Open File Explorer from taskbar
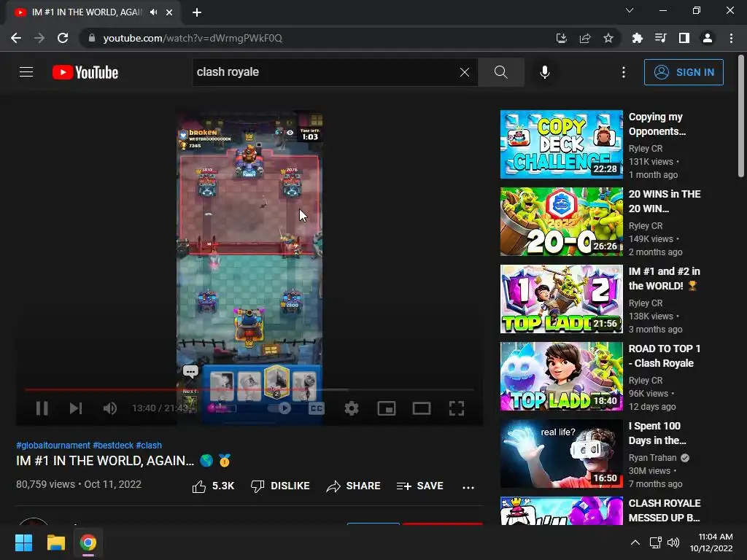Image resolution: width=747 pixels, height=560 pixels. (55, 542)
